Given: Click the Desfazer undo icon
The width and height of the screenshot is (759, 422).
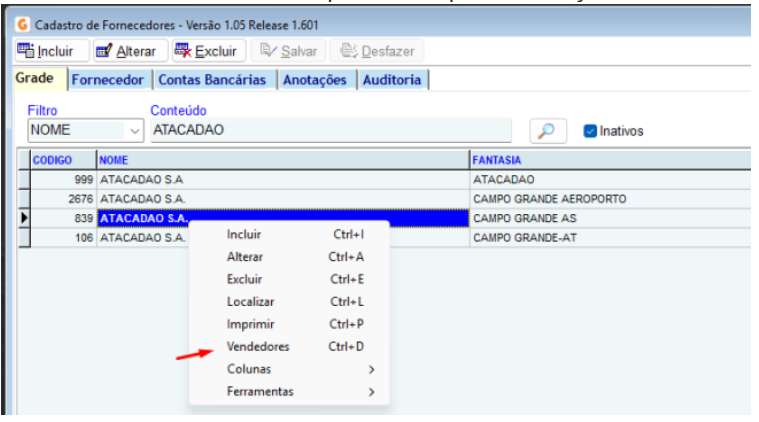Looking at the screenshot, I should [349, 50].
